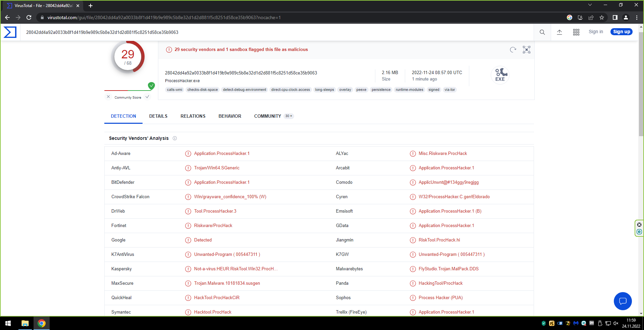
Task: Open the similar files graph icon
Action: point(527,50)
